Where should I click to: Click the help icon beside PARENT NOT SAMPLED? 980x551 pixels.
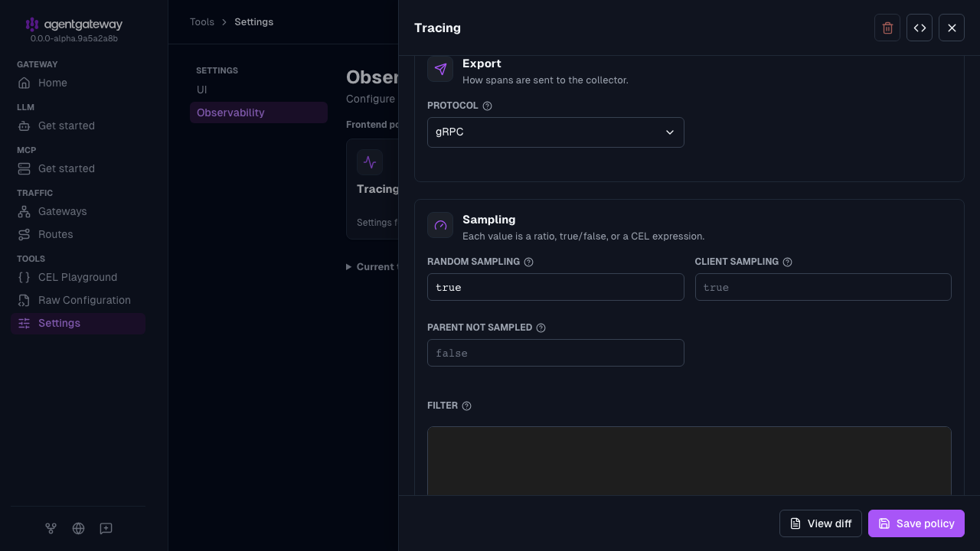pyautogui.click(x=541, y=328)
